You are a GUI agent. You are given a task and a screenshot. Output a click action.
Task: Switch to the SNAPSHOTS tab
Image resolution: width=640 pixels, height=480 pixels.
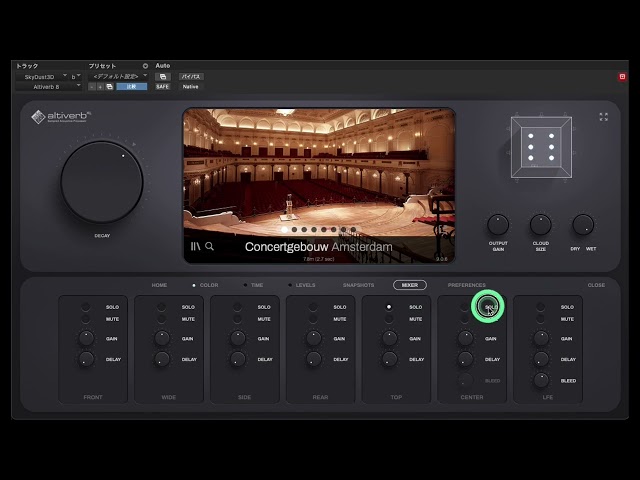tap(358, 285)
